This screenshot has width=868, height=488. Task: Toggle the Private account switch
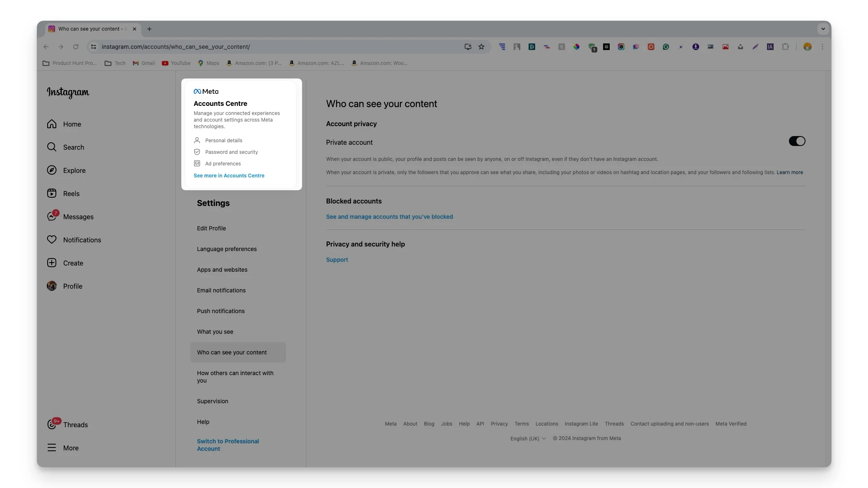[797, 142]
